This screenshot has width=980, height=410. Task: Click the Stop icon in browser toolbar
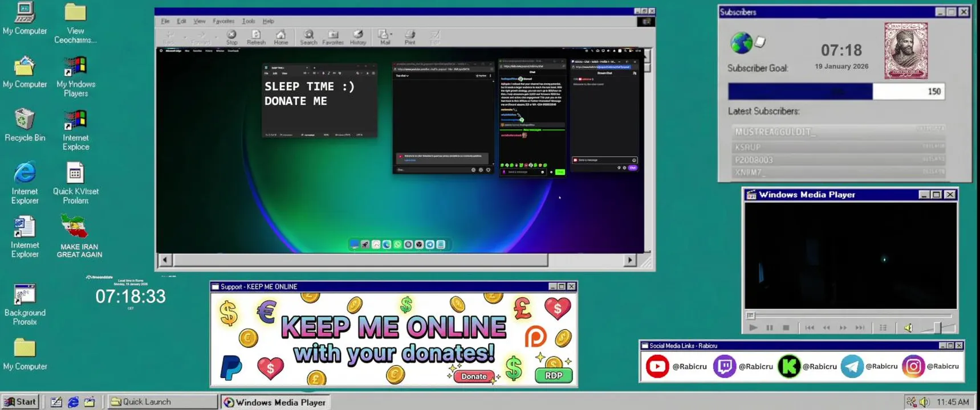[x=231, y=38]
